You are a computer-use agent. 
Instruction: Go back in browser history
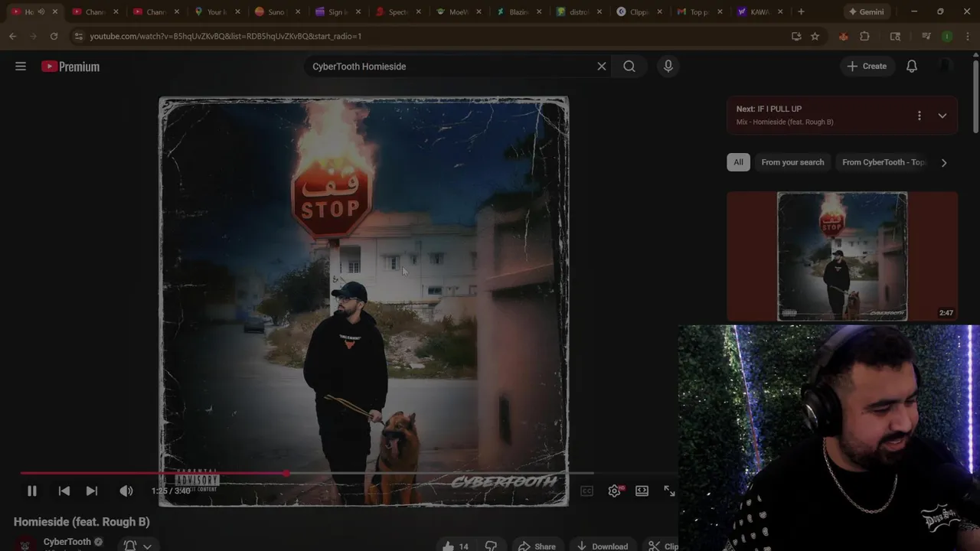(13, 36)
